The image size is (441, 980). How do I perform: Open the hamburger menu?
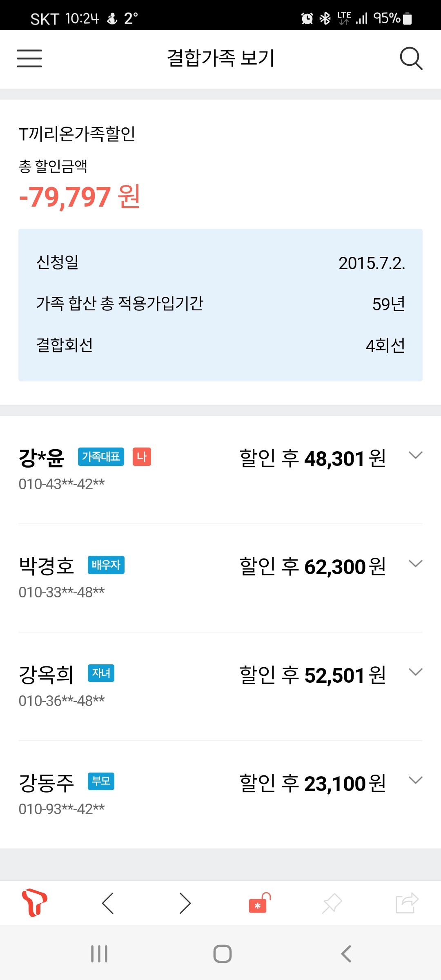(x=29, y=58)
